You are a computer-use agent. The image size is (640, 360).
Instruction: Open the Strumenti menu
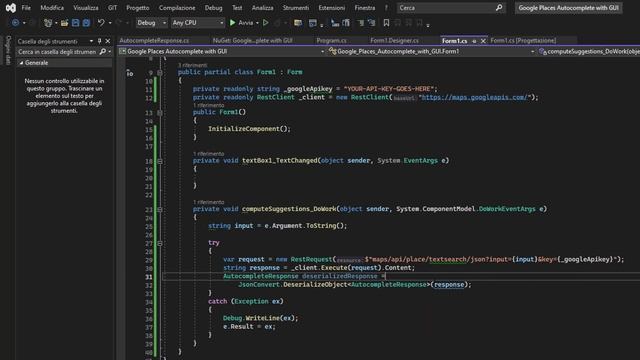tap(296, 8)
